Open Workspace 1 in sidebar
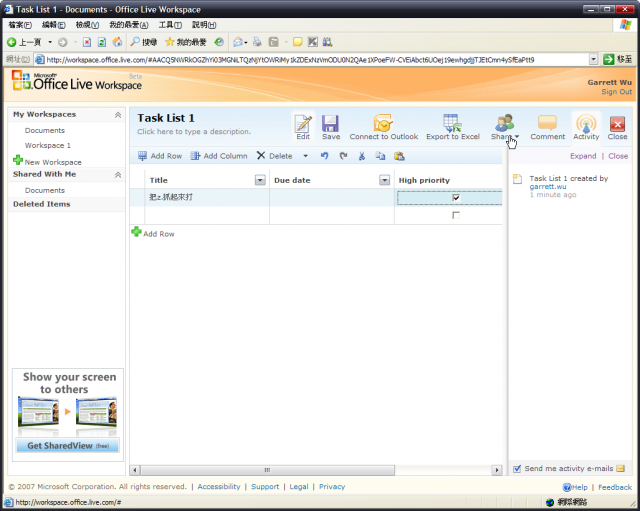This screenshot has height=511, width=640. [x=47, y=145]
